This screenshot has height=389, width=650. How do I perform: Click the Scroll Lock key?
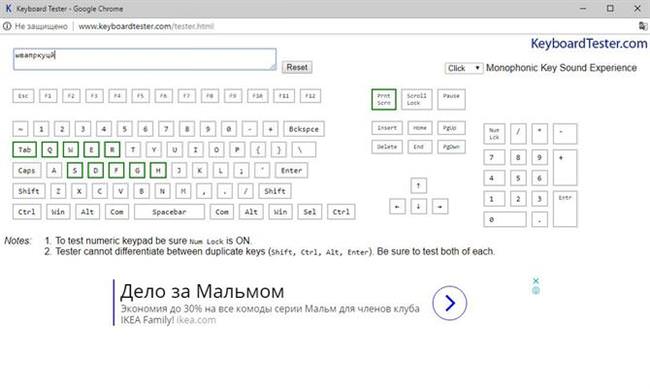click(x=417, y=99)
